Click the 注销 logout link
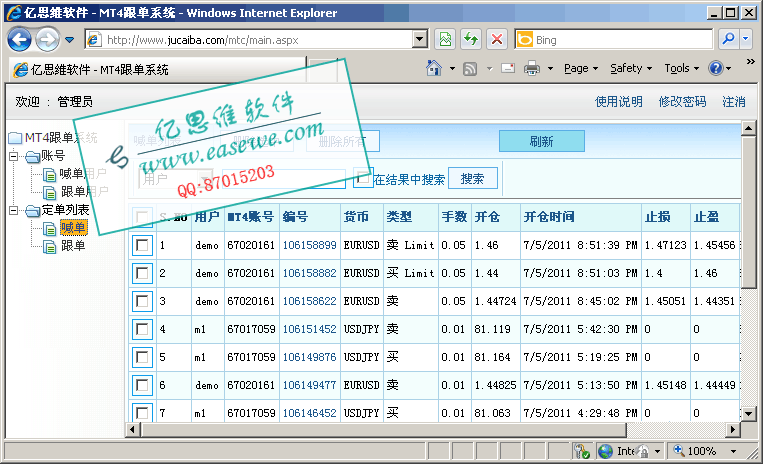This screenshot has height=464, width=763. pos(734,102)
